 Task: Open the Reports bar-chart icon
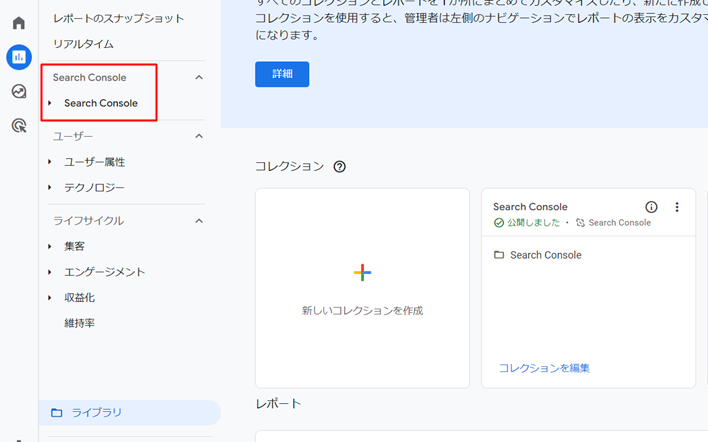pos(19,57)
